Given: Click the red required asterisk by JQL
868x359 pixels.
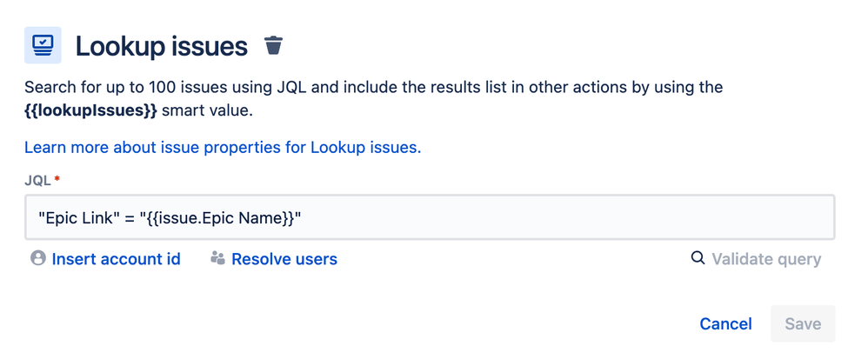Looking at the screenshot, I should pyautogui.click(x=57, y=179).
